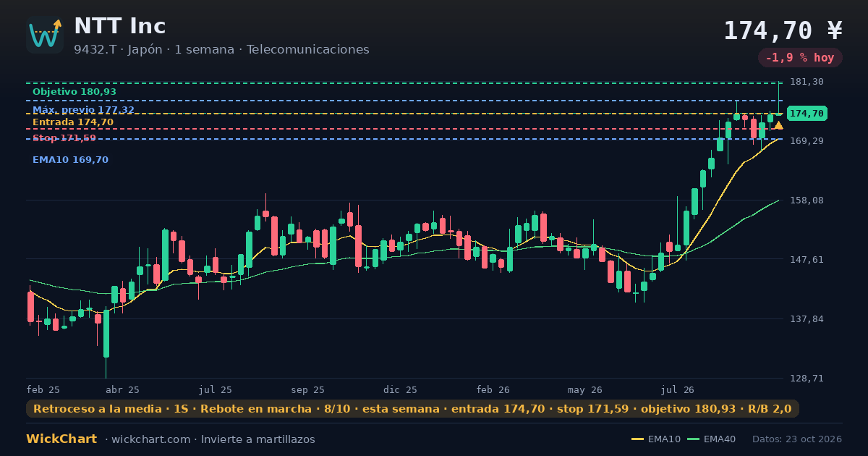Click the Retroceso a la media summary banner
The height and width of the screenshot is (456, 868).
tap(412, 409)
